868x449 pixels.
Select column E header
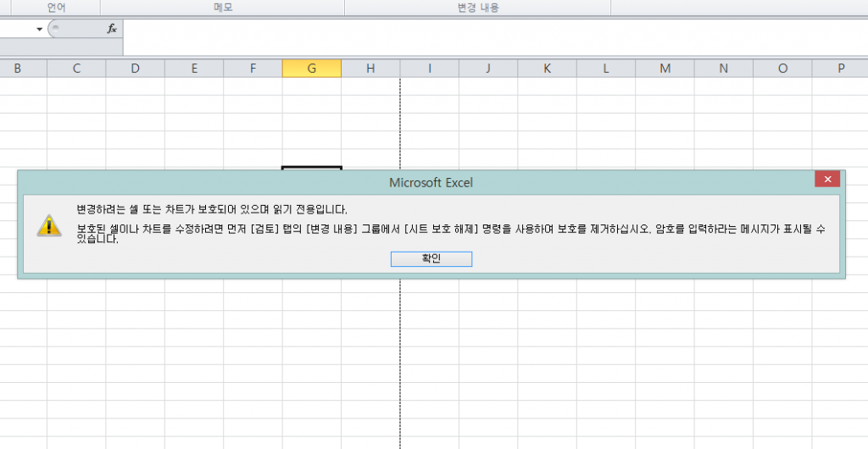tap(194, 69)
